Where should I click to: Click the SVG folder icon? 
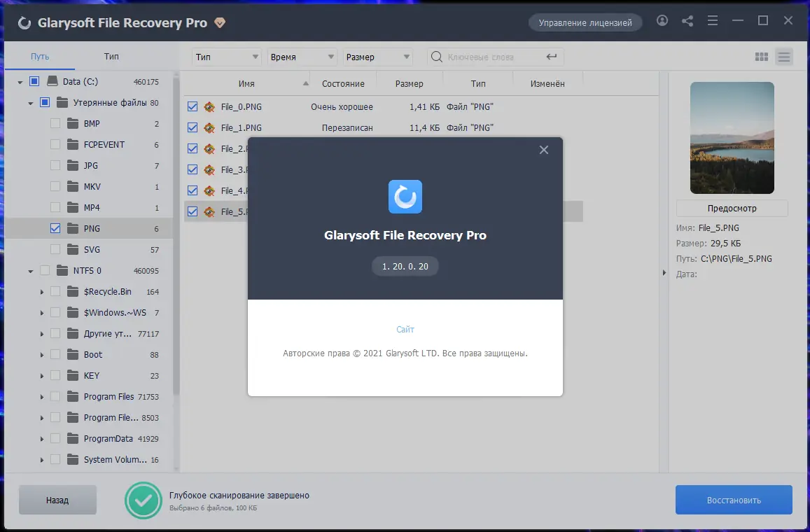[x=73, y=249]
